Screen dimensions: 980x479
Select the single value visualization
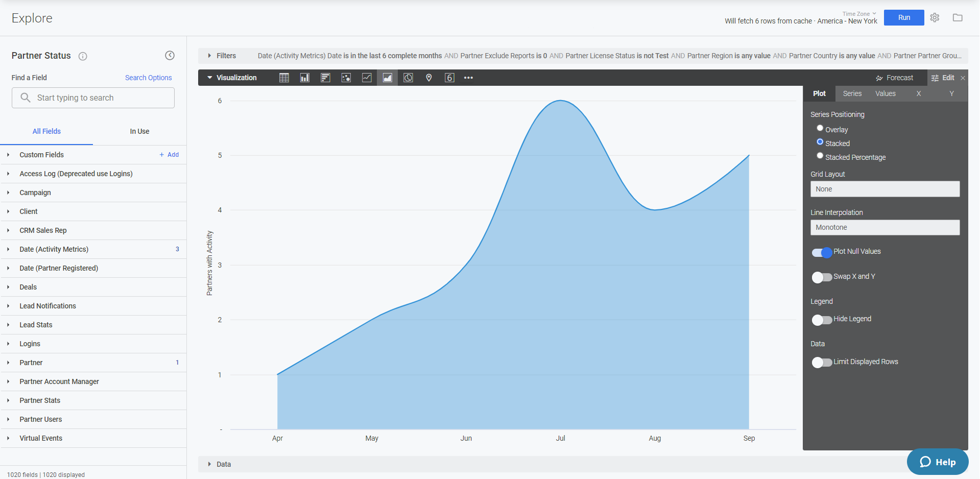(449, 78)
